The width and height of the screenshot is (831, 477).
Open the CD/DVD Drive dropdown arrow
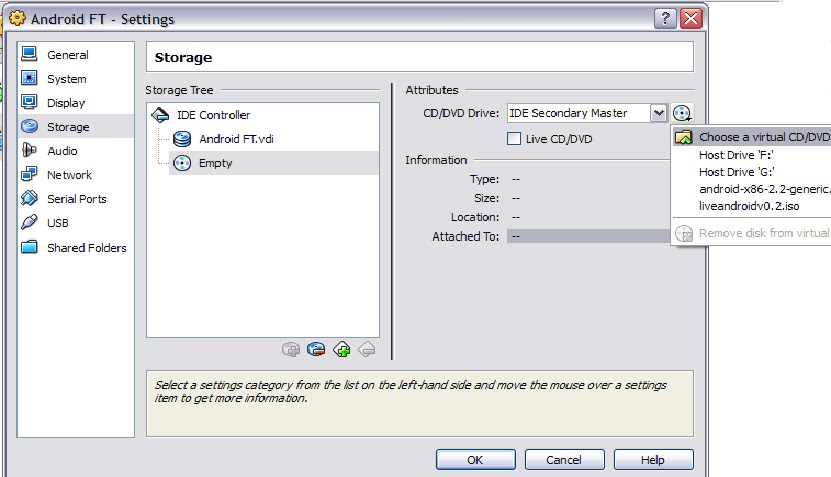click(x=658, y=113)
